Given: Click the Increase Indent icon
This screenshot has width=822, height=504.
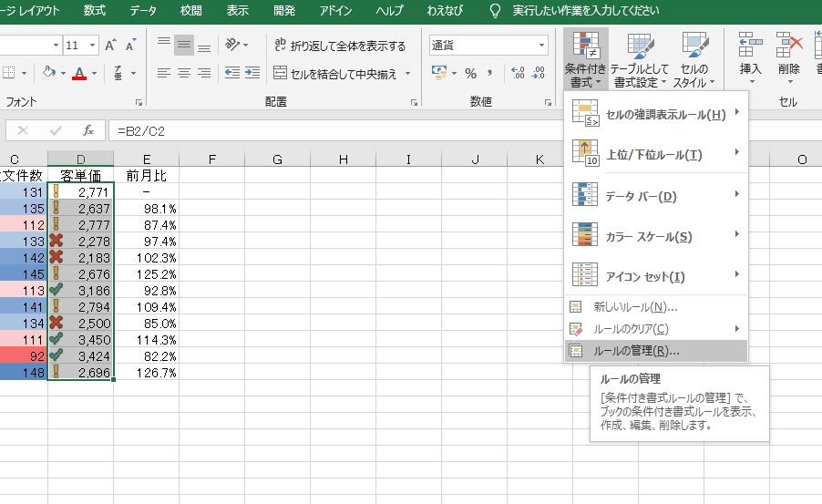Looking at the screenshot, I should coord(252,73).
